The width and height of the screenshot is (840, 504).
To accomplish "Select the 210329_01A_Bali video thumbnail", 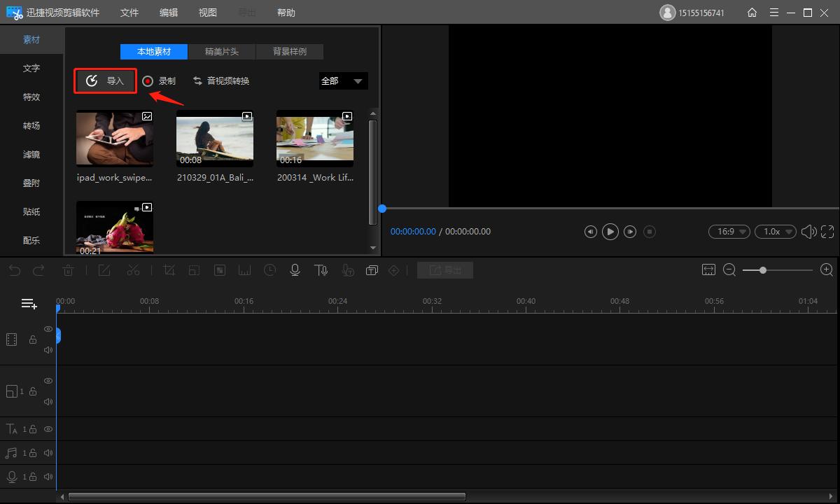I will point(215,139).
